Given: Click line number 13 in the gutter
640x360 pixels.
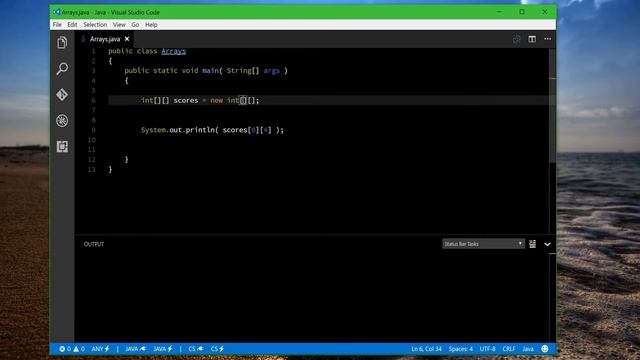Looking at the screenshot, I should pyautogui.click(x=91, y=169).
